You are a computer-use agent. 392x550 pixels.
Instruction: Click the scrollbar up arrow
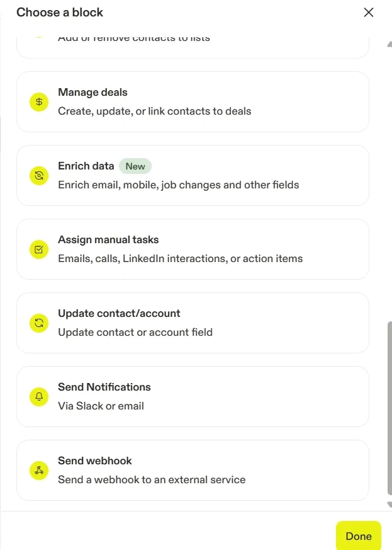(389, 44)
